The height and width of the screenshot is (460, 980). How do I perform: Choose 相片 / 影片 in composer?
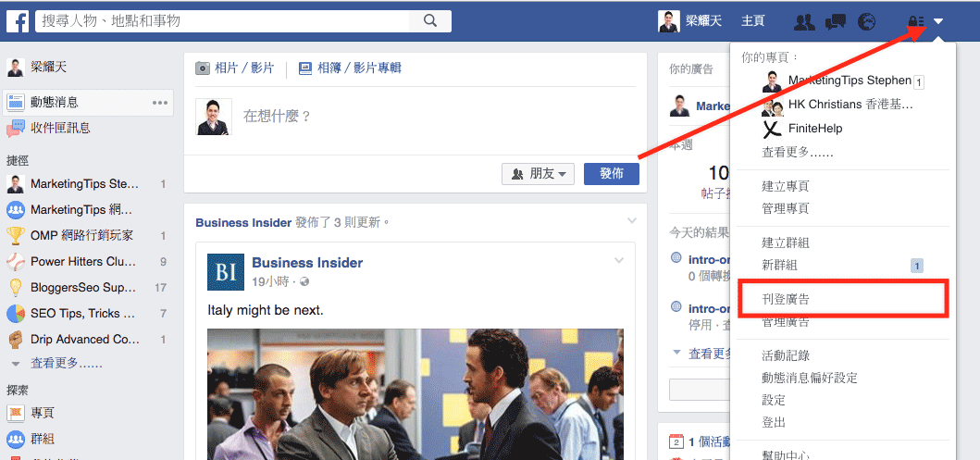coord(234,68)
